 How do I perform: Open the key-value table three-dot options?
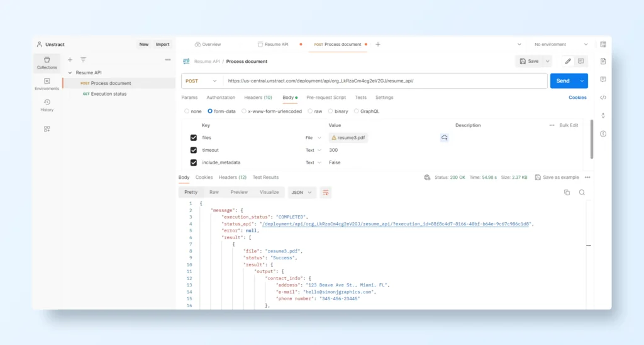pos(552,125)
